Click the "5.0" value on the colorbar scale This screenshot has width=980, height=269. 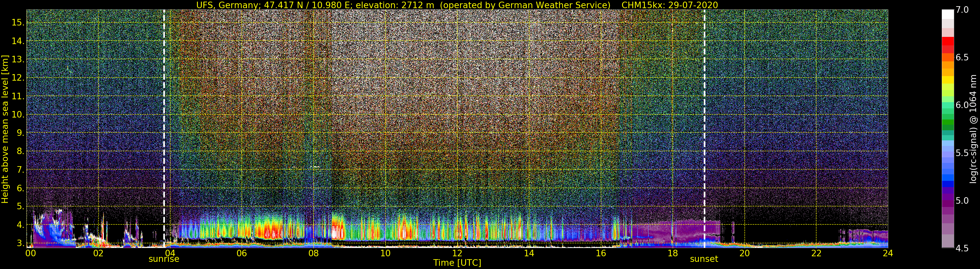(x=962, y=200)
